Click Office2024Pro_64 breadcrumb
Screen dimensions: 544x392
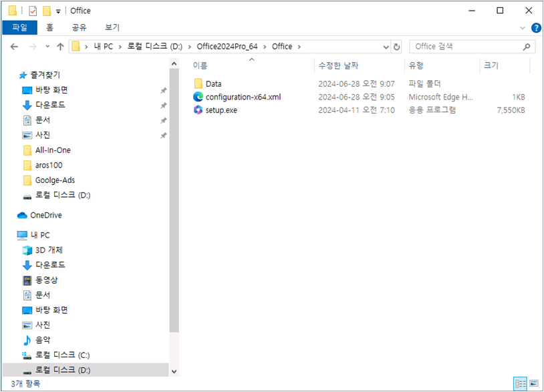(x=227, y=47)
